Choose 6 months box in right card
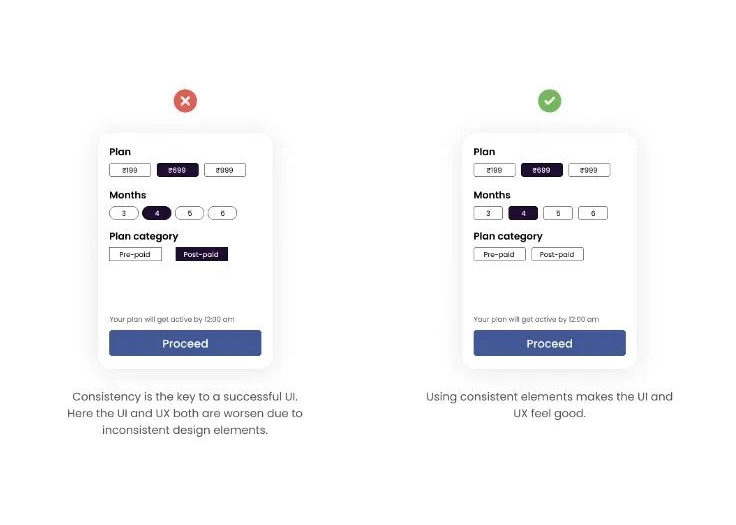Viewport: 736px width, 525px height. pyautogui.click(x=593, y=213)
